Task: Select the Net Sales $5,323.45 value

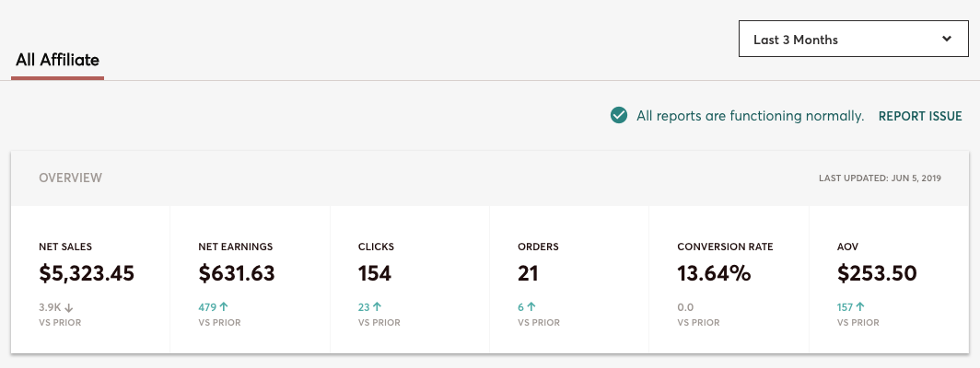Action: coord(87,273)
